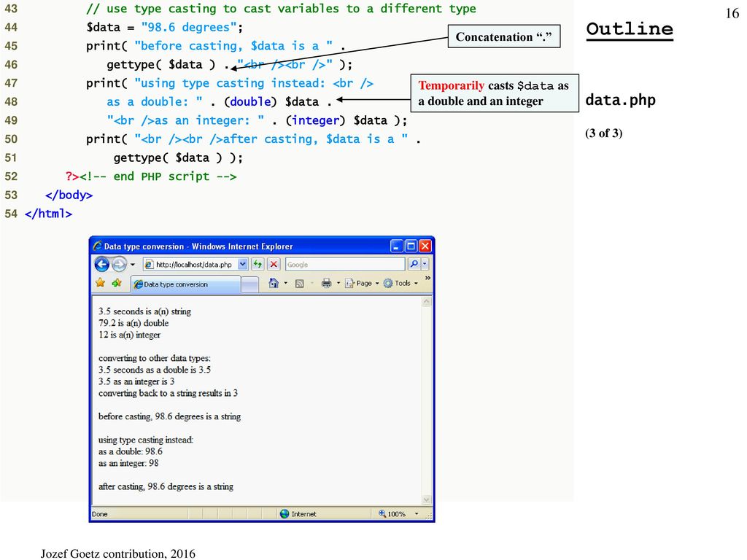Open Favorites Center via star icon

(100, 283)
